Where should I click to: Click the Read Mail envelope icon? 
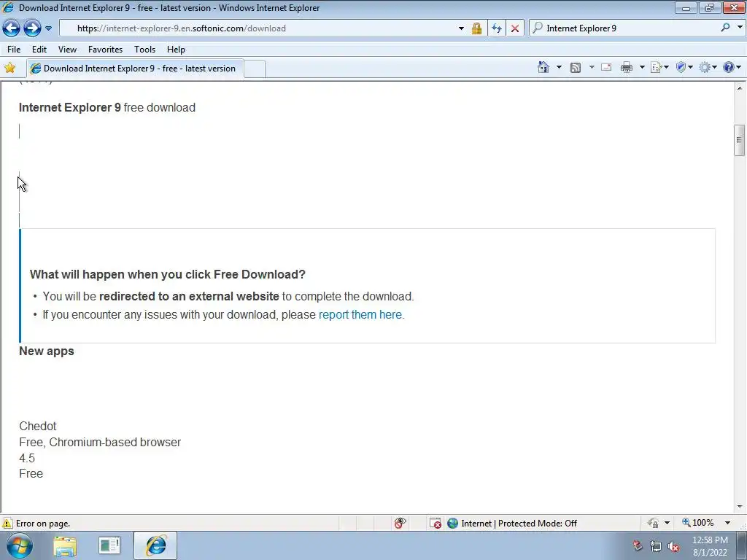[606, 68]
